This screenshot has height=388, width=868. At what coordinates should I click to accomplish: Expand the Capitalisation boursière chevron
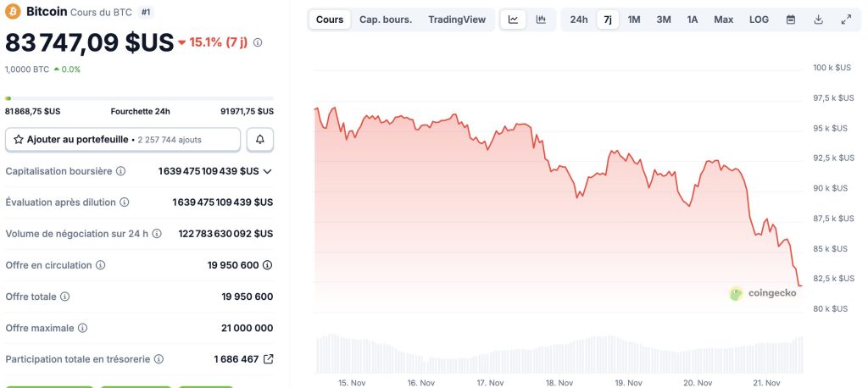point(268,171)
